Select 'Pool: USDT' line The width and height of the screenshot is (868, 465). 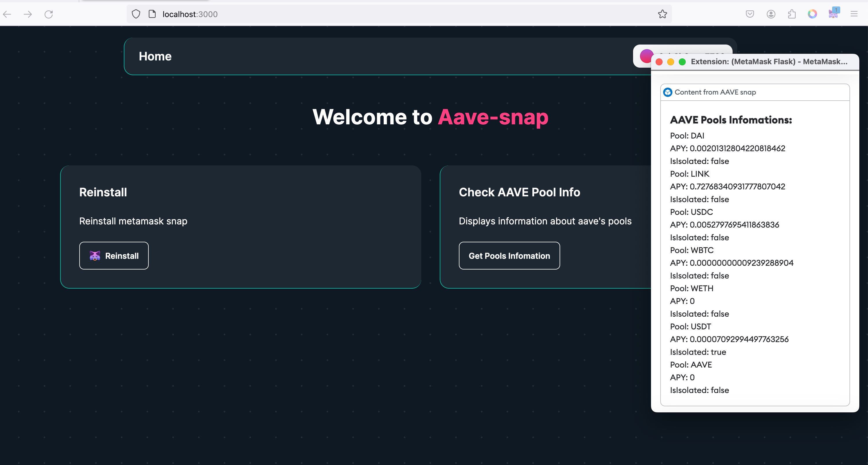click(690, 326)
